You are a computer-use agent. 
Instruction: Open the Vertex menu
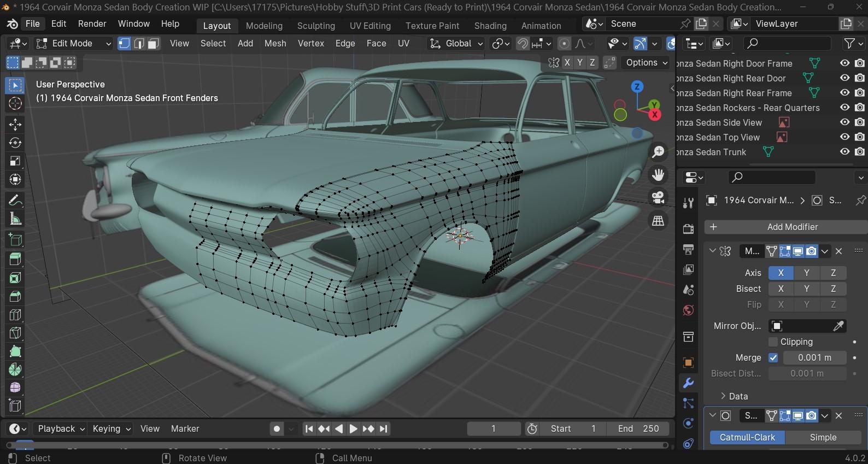tap(310, 44)
